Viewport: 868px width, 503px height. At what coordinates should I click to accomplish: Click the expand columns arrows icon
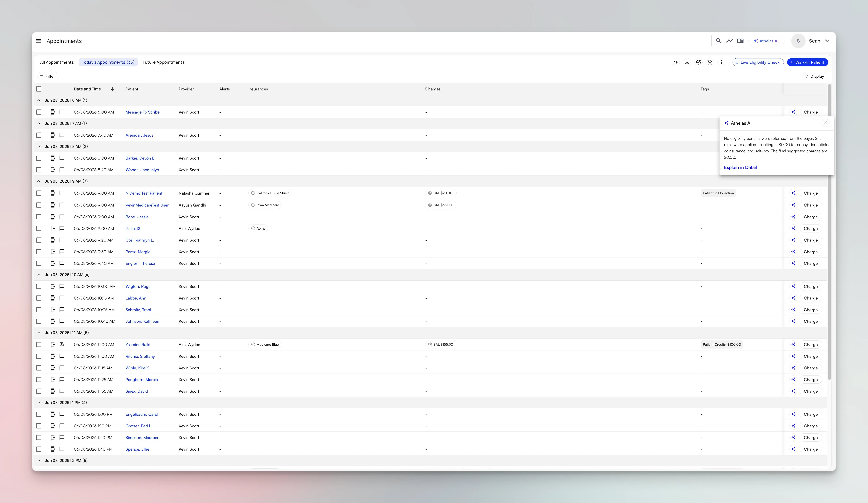click(675, 62)
